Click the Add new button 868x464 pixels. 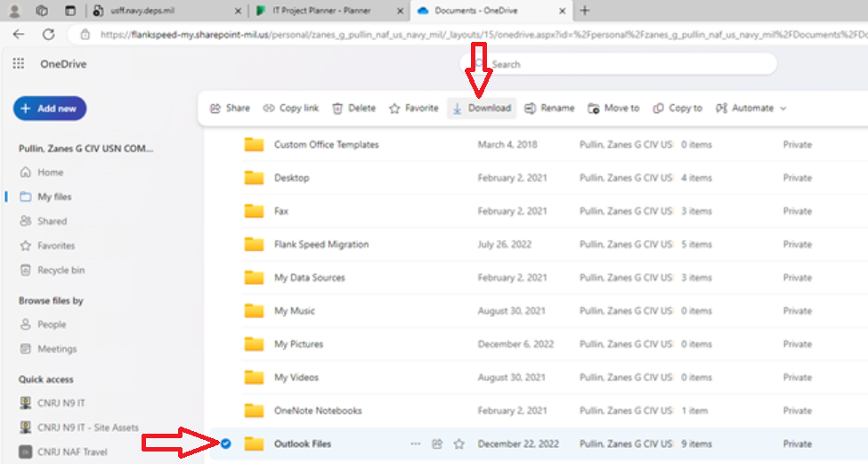click(50, 109)
